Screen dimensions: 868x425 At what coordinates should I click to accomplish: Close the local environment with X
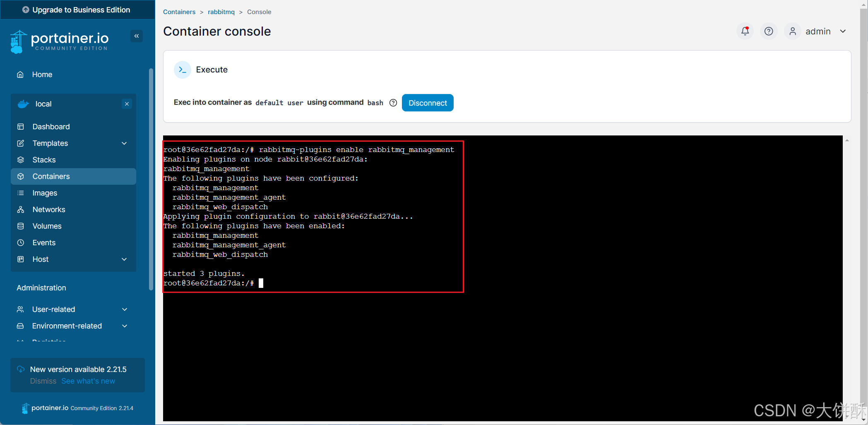click(127, 104)
